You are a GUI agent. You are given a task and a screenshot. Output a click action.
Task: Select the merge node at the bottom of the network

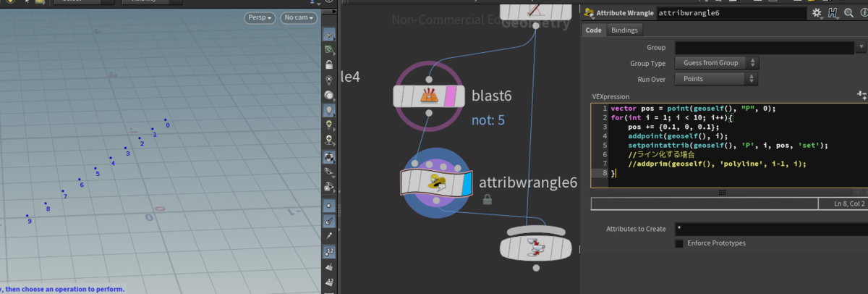pos(536,247)
